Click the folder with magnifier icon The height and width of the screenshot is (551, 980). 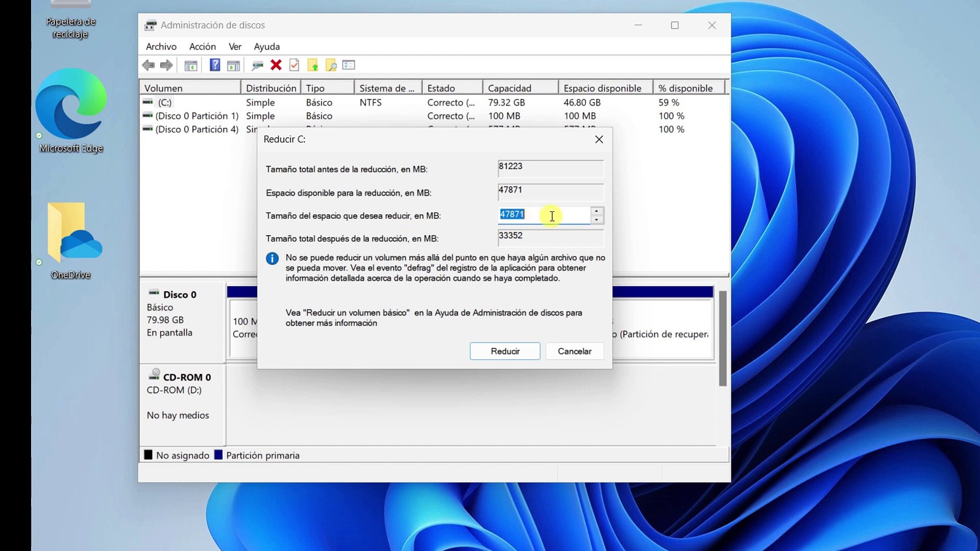(x=331, y=65)
